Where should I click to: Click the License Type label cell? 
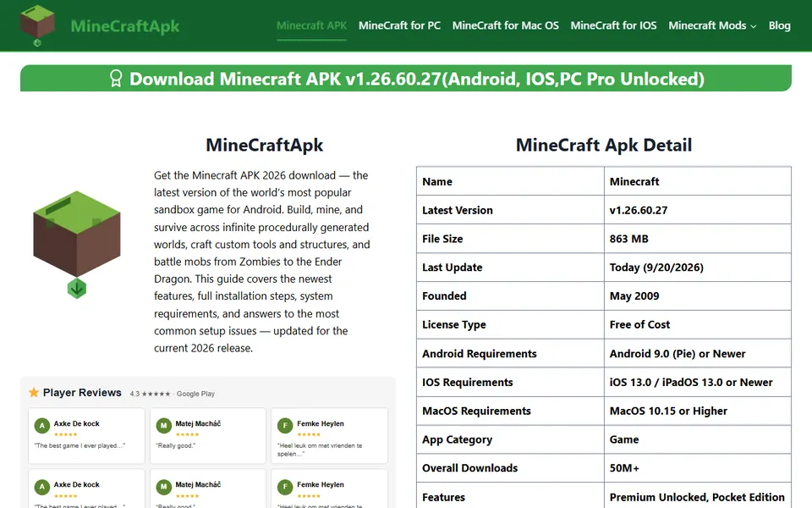click(510, 324)
